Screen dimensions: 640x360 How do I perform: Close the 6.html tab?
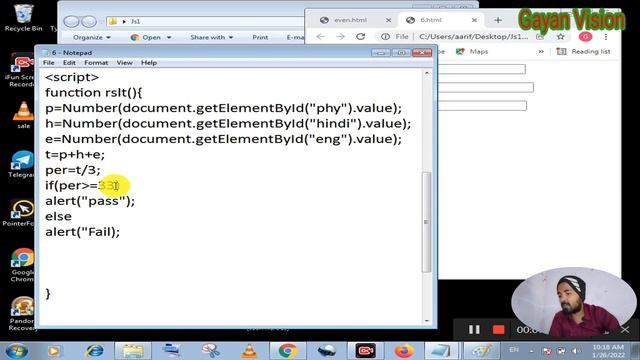tap(474, 20)
